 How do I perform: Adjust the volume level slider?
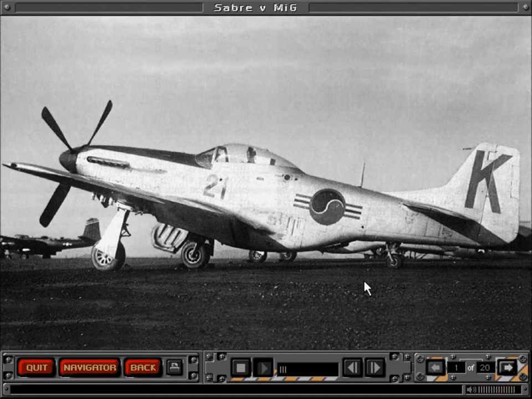click(496, 390)
